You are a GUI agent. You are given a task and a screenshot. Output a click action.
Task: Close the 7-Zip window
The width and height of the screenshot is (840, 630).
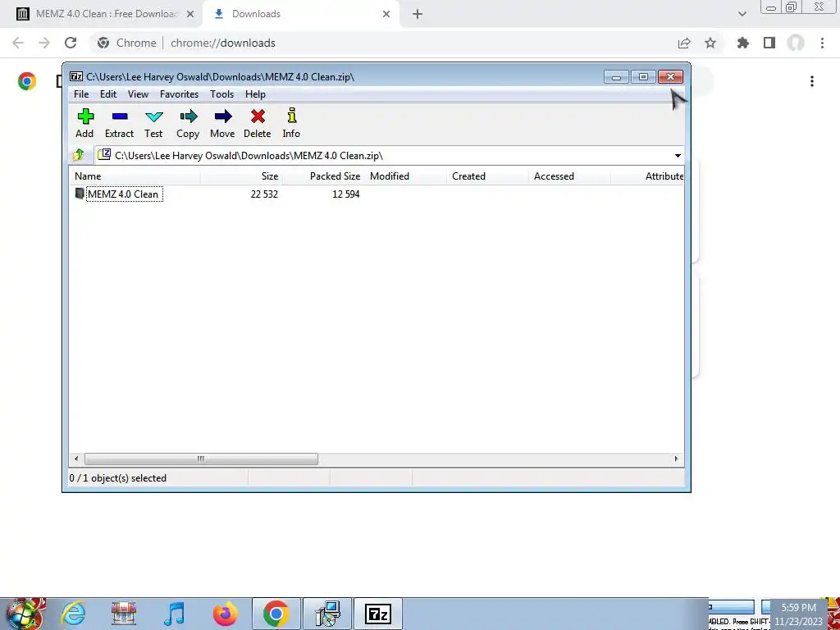[670, 77]
